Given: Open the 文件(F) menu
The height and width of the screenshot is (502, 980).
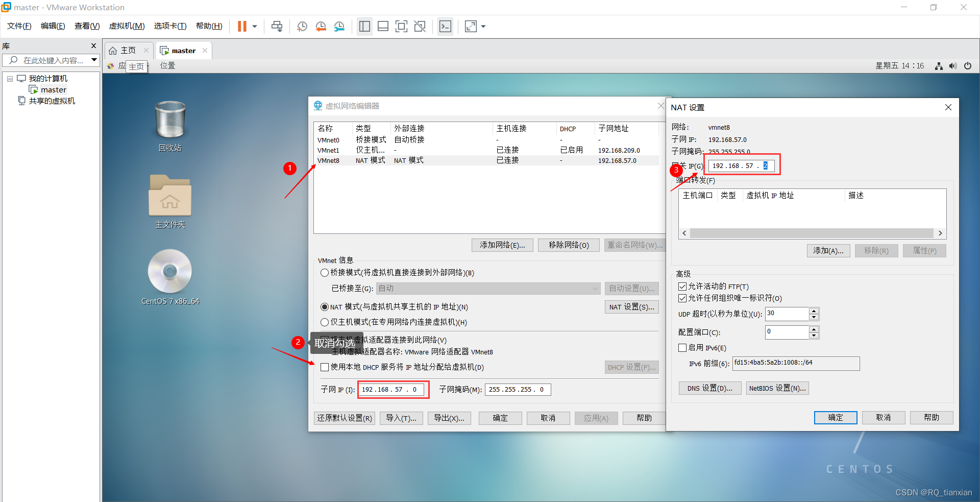Looking at the screenshot, I should [x=19, y=26].
